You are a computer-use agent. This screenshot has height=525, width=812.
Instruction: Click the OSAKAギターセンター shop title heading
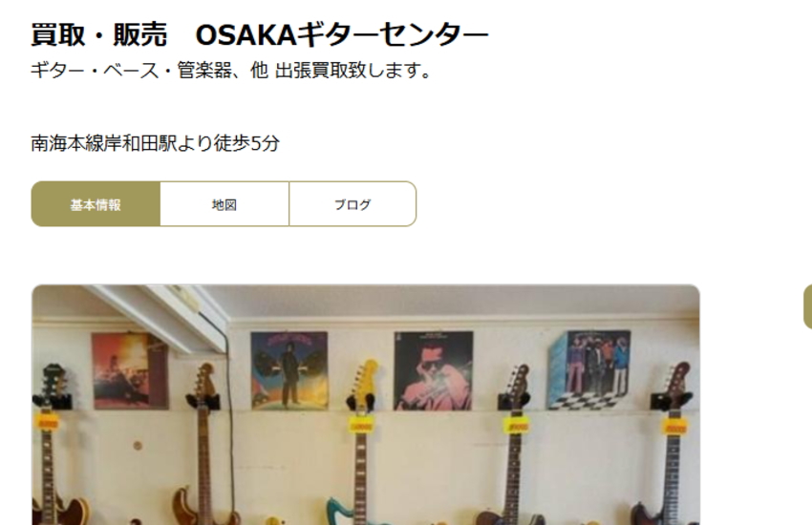pyautogui.click(x=260, y=35)
